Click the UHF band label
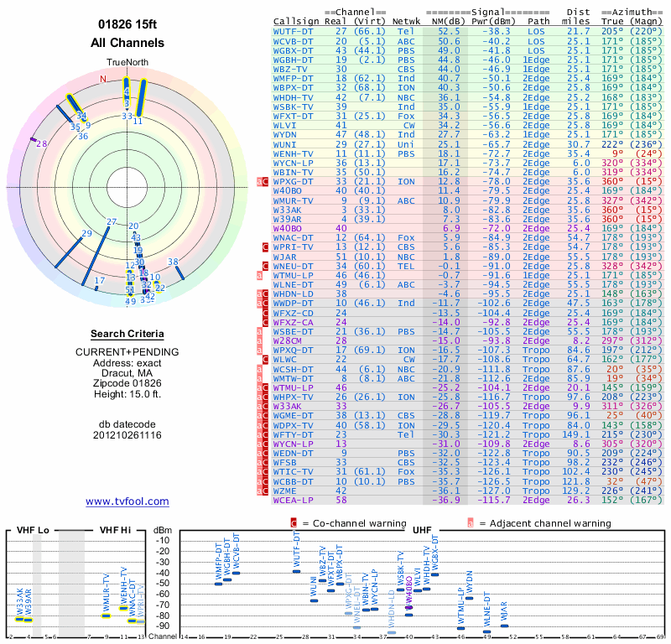This screenshot has width=671, height=644. click(x=422, y=530)
